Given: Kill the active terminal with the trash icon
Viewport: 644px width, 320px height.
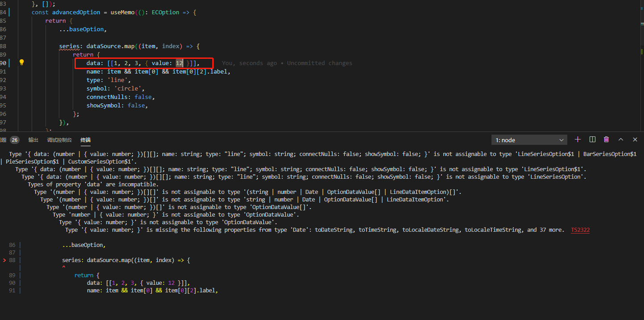Looking at the screenshot, I should (x=606, y=139).
